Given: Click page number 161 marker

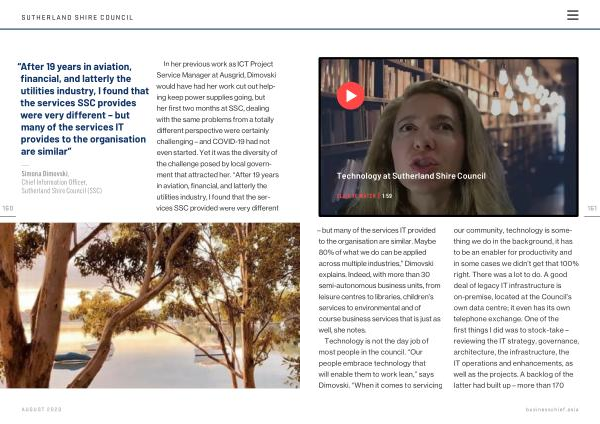Looking at the screenshot, I should (x=592, y=208).
